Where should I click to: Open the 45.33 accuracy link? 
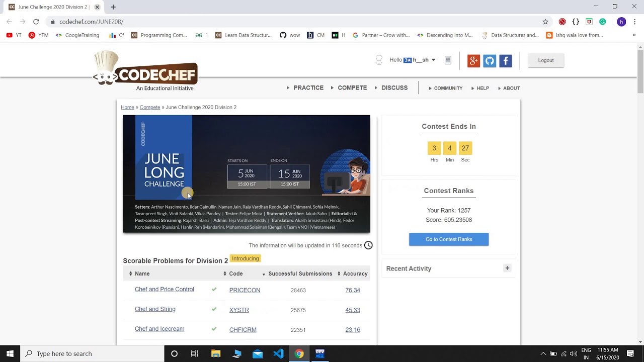click(x=353, y=310)
